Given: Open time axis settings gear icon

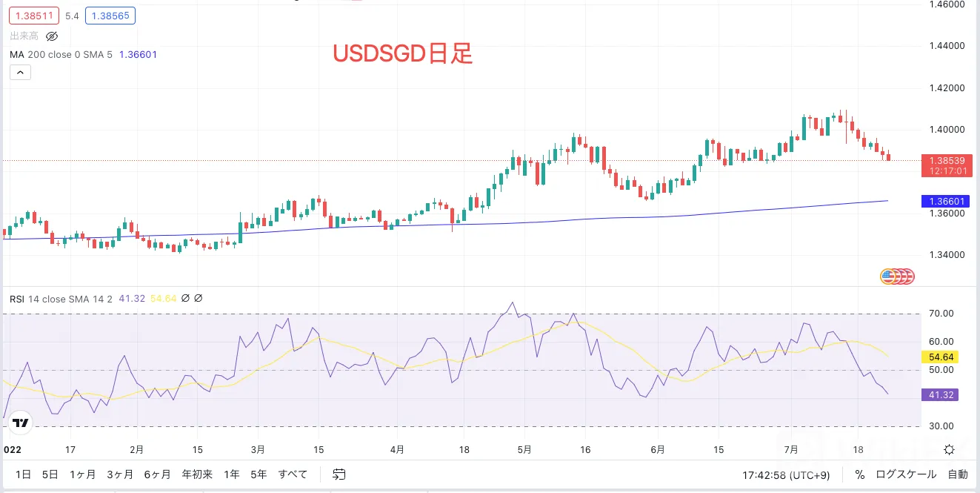Looking at the screenshot, I should pyautogui.click(x=949, y=449).
